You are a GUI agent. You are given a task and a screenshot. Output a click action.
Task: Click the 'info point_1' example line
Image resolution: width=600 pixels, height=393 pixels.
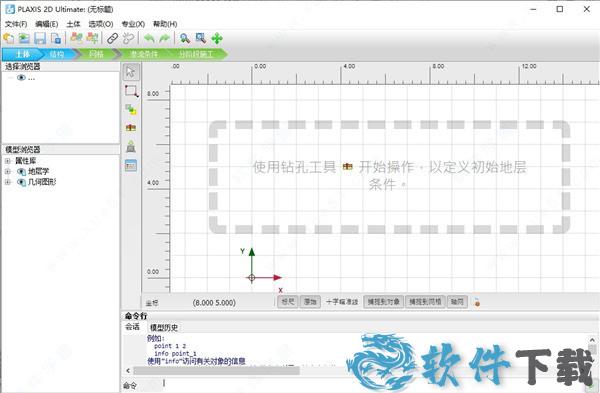(x=175, y=354)
